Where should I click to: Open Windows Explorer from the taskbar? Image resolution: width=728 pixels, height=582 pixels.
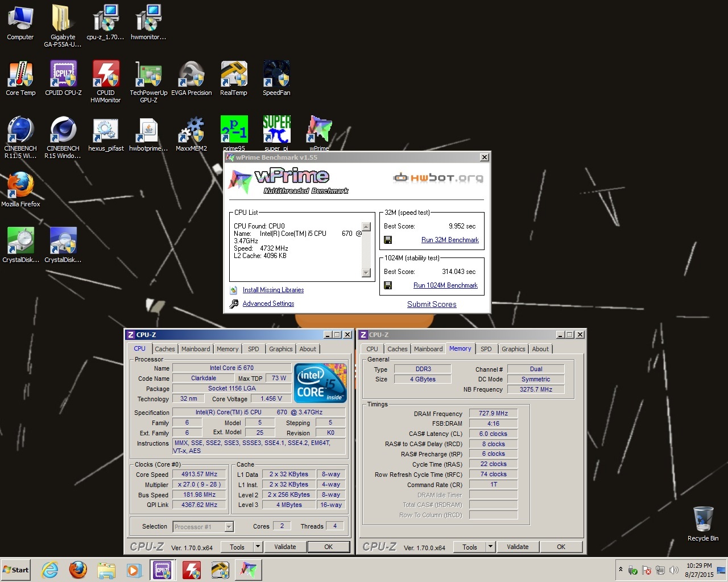[x=106, y=569]
